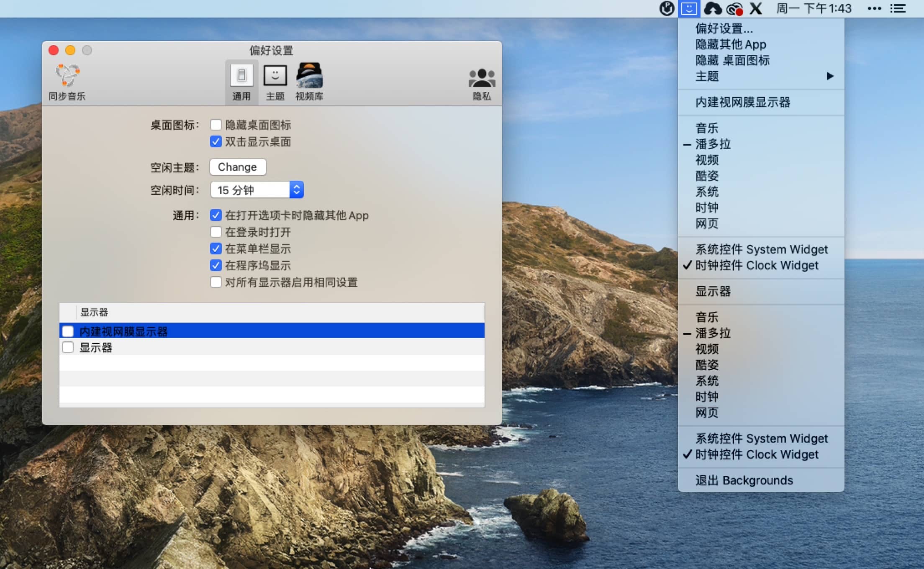Screen dimensions: 924x569
Task: Expand the 主题 submenu arrow
Action: point(830,76)
